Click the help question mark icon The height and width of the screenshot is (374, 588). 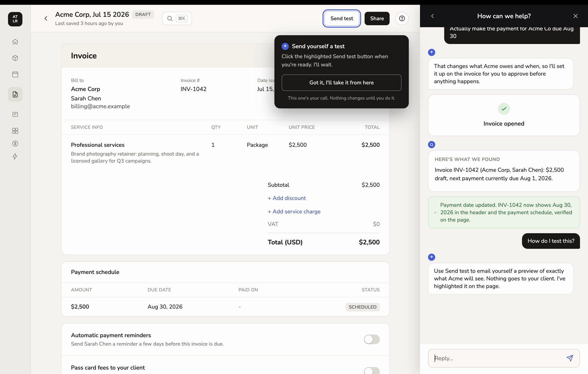click(402, 18)
